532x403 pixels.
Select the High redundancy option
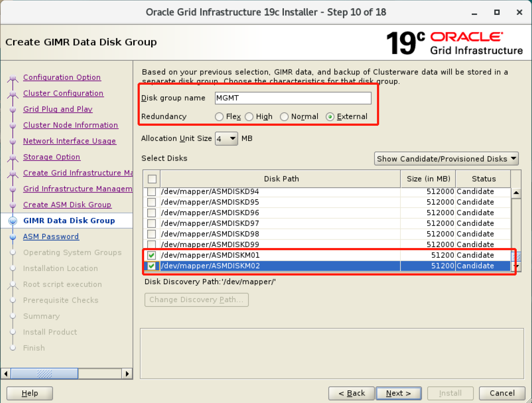point(249,117)
